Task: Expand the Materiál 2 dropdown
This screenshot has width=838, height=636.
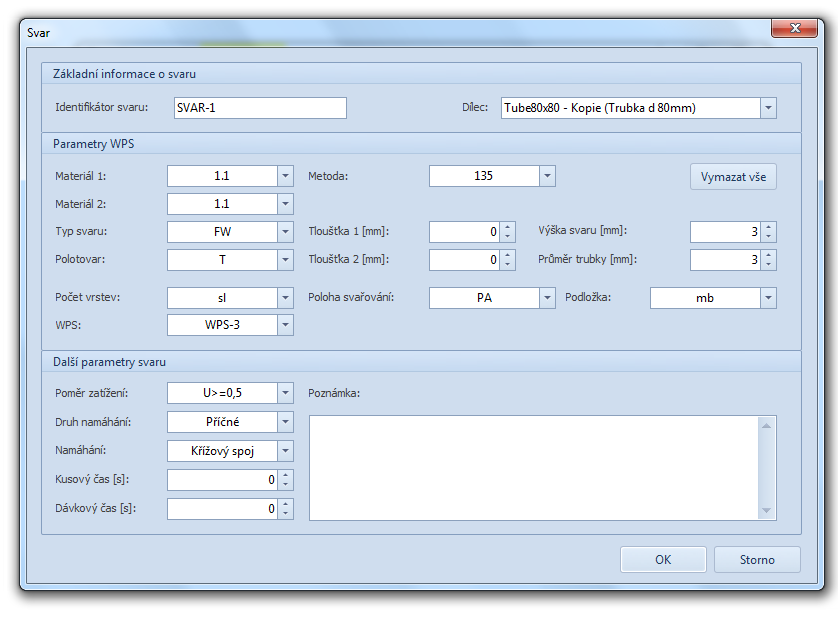Action: 285,204
